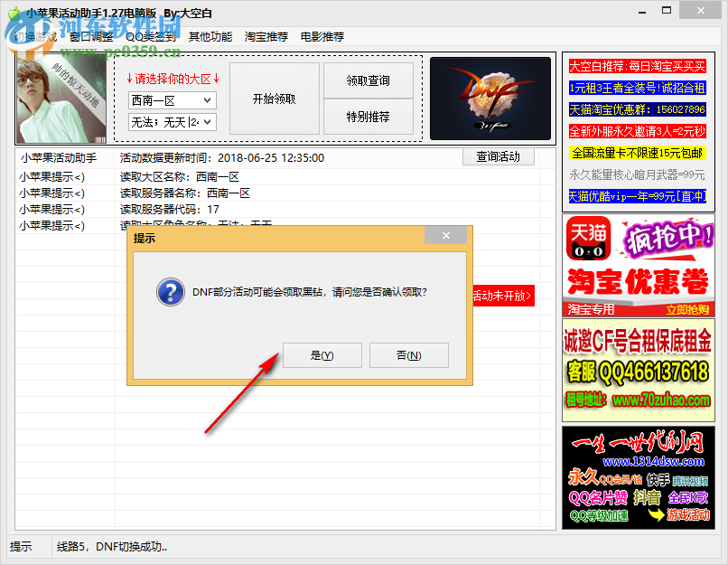The image size is (728, 565).
Task: Open the 1元租3王者全装号 ad link
Action: pyautogui.click(x=638, y=88)
